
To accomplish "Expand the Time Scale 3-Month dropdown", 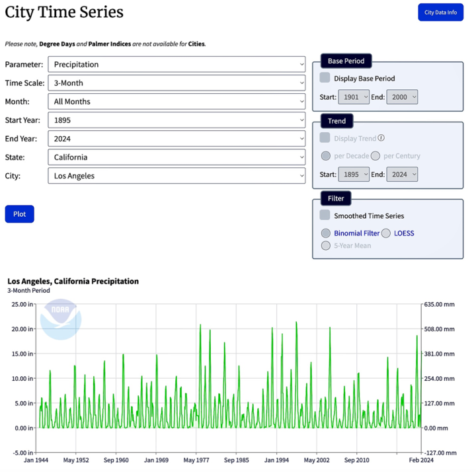I will point(177,83).
